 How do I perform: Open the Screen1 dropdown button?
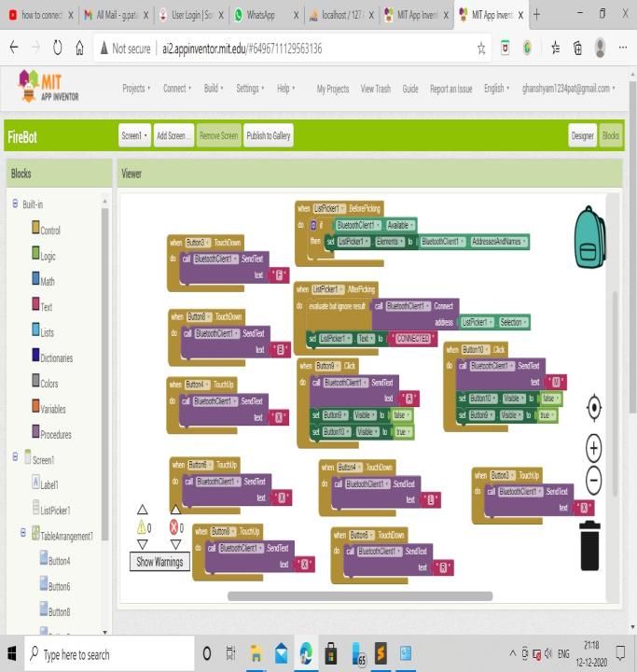coord(134,135)
